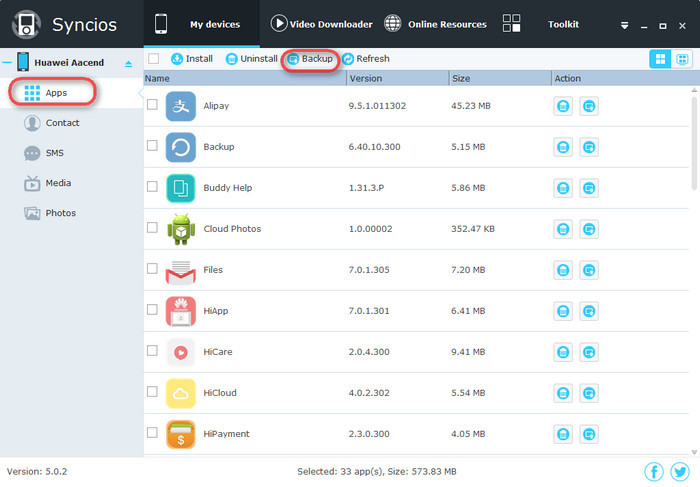Click Buddy Help row backup icon
Screen dimensions: 700x487
coord(589,188)
